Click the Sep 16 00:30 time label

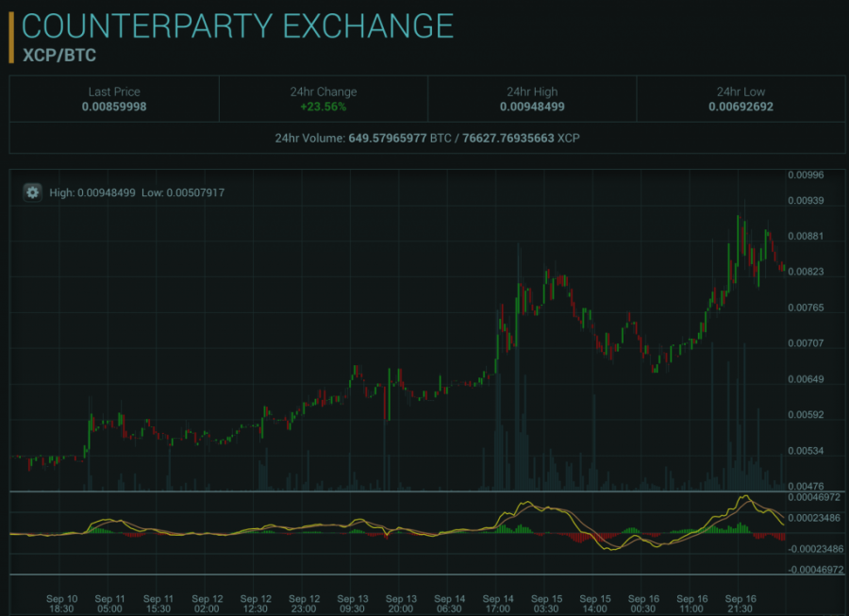point(643,604)
